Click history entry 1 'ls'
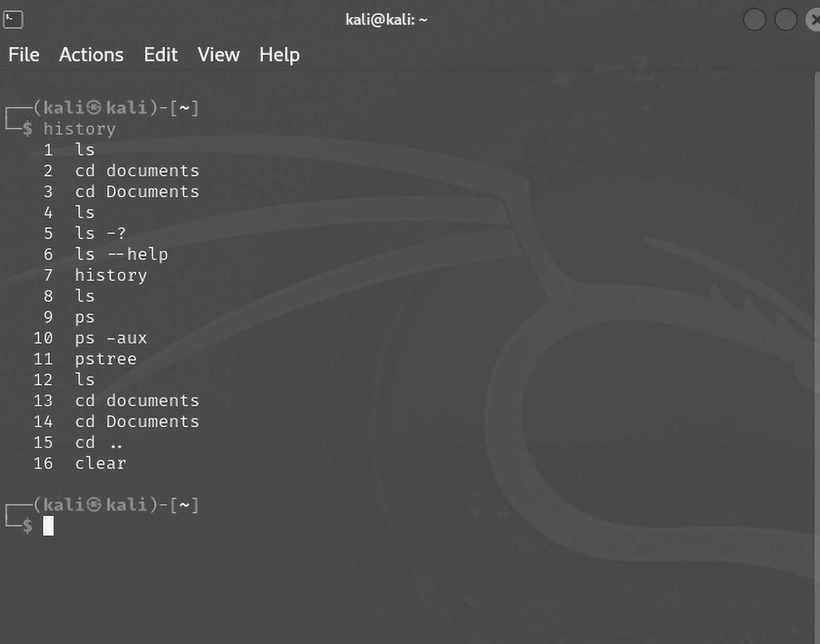This screenshot has width=820, height=644. 85,150
